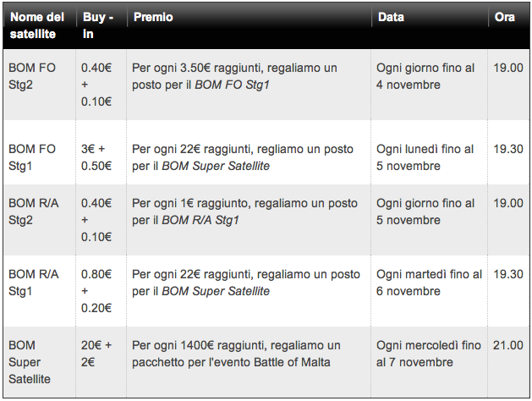This screenshot has height=401, width=532.
Task: Click "BOM FO Stg1" in the name column
Action: (32, 157)
